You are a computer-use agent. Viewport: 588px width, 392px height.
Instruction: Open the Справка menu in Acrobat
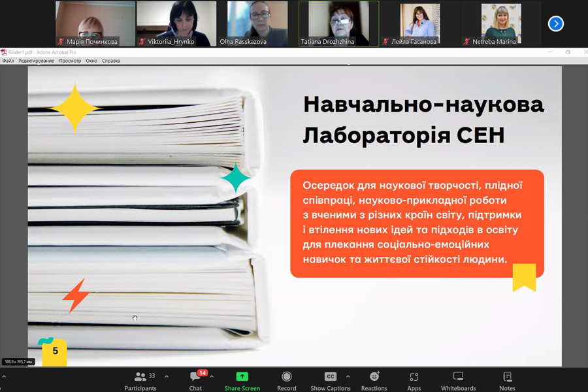point(111,61)
